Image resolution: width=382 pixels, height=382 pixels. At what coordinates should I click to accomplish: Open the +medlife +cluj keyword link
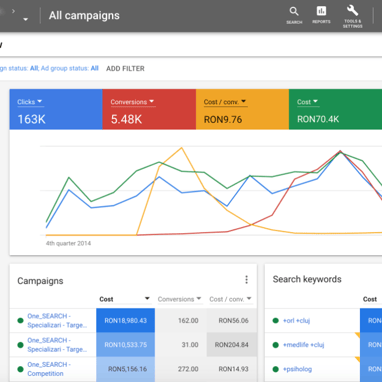tap(303, 345)
